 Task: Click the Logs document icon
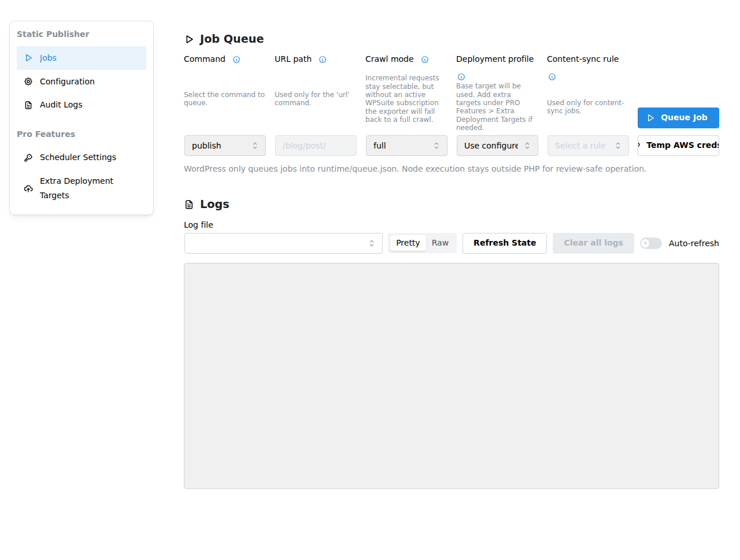189,205
